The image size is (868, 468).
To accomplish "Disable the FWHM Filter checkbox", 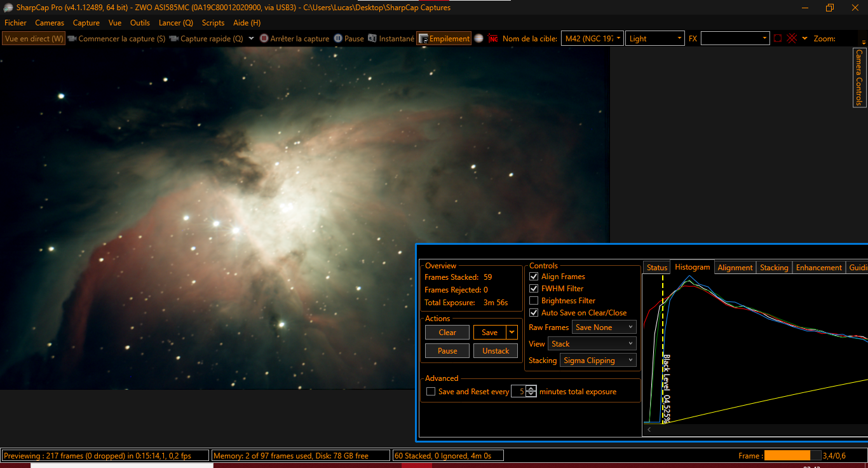I will [x=534, y=289].
